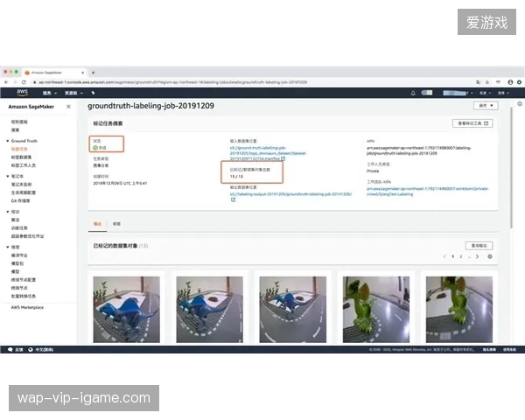The width and height of the screenshot is (525, 420).
Task: Click the green extension icon in browser toolbar
Action: pos(519,82)
